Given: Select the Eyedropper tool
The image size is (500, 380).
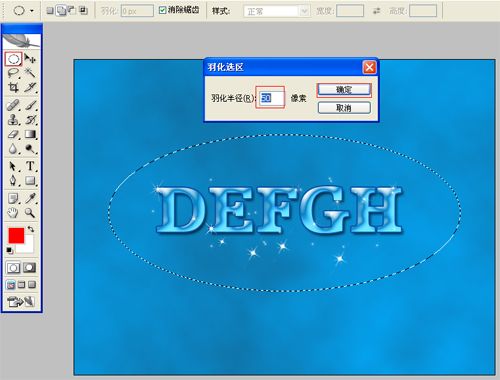Looking at the screenshot, I should coord(30,198).
